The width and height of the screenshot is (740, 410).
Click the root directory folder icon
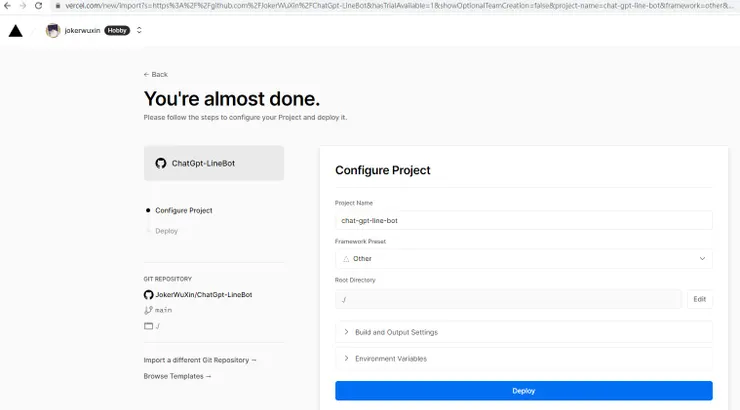148,326
